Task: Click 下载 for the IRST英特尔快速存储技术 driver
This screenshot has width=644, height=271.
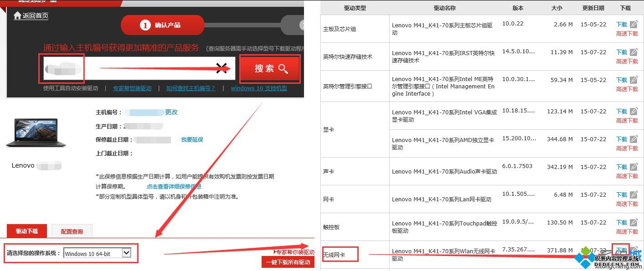Action: [622, 52]
